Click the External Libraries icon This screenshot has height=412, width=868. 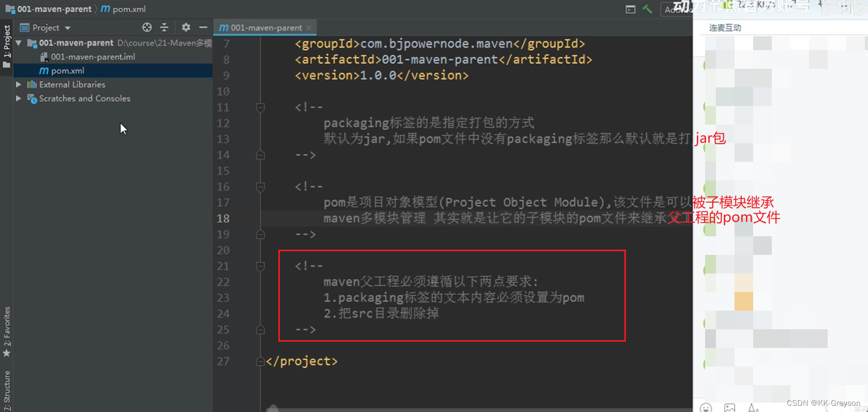(x=32, y=84)
